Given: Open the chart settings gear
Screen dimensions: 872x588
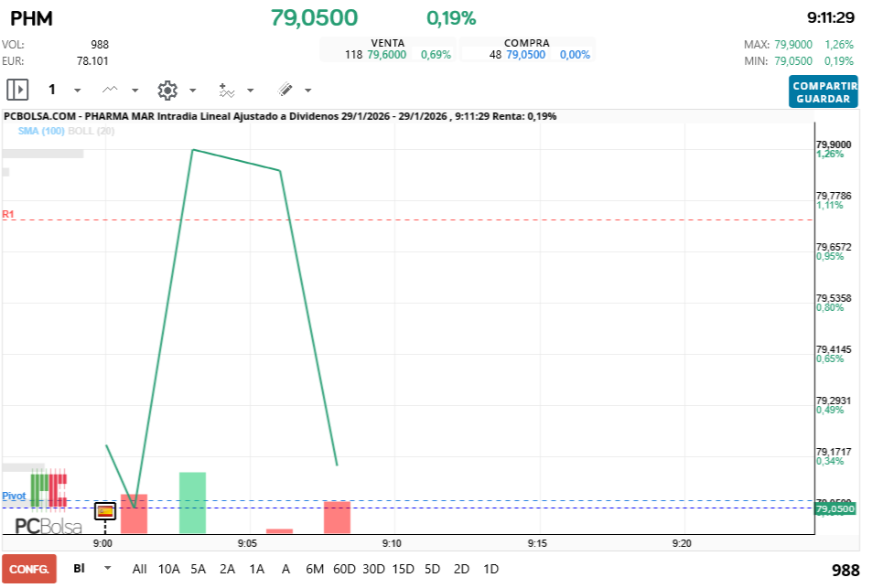Looking at the screenshot, I should click(167, 90).
